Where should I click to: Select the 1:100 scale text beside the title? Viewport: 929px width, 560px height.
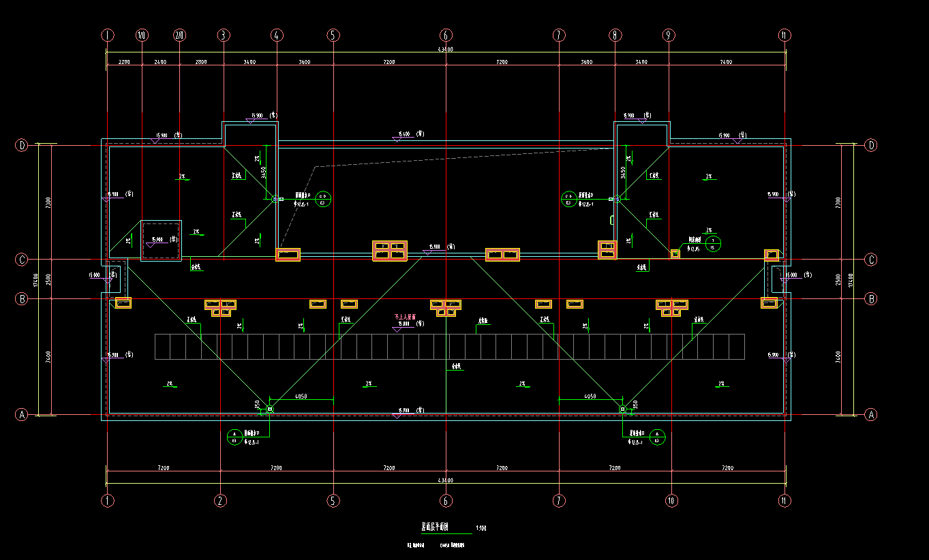tap(481, 528)
